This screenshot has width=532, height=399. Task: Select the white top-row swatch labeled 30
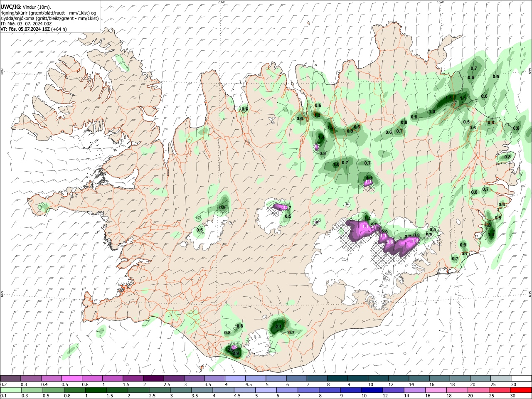pyautogui.click(x=521, y=378)
